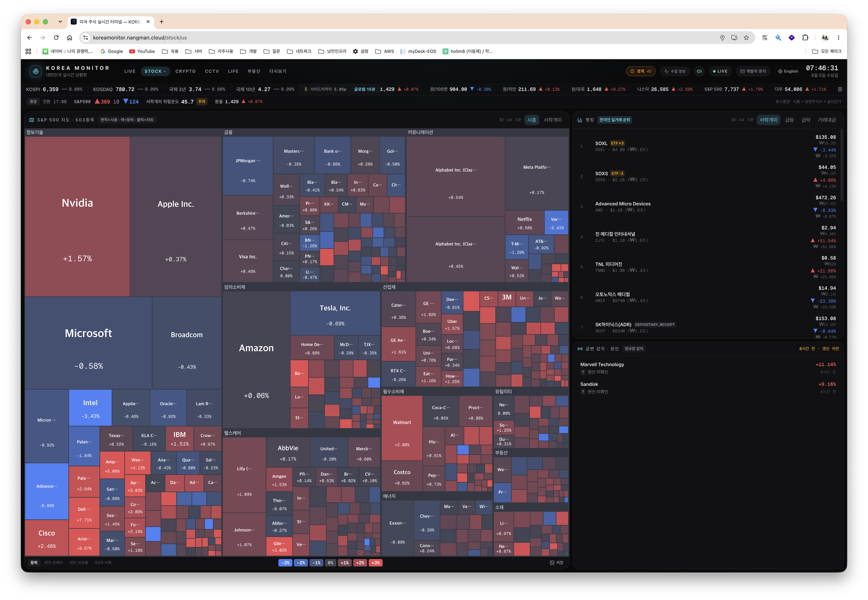Click the 경계 45 alert button
868x600 pixels.
(x=641, y=71)
